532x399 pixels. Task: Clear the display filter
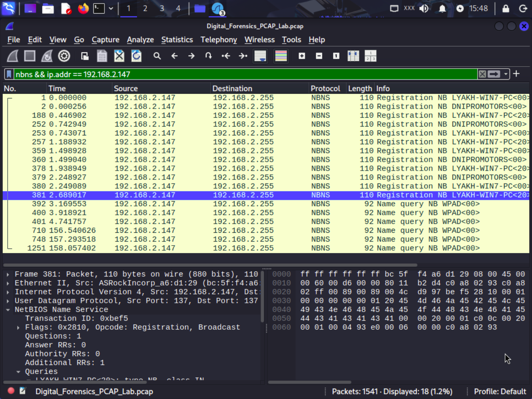point(482,74)
